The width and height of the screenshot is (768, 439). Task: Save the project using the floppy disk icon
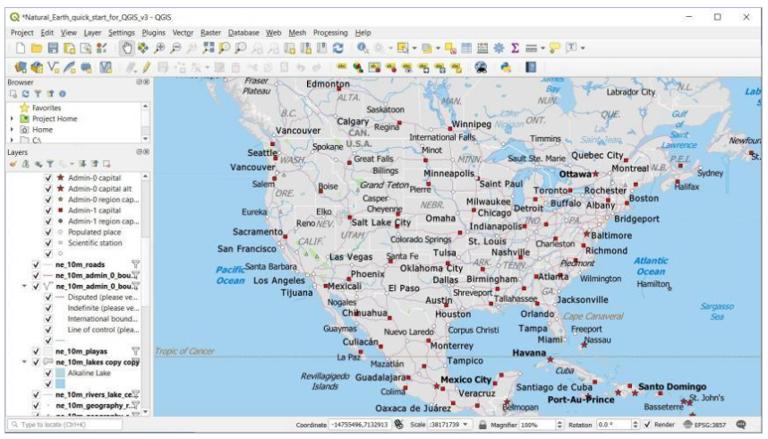pos(53,48)
